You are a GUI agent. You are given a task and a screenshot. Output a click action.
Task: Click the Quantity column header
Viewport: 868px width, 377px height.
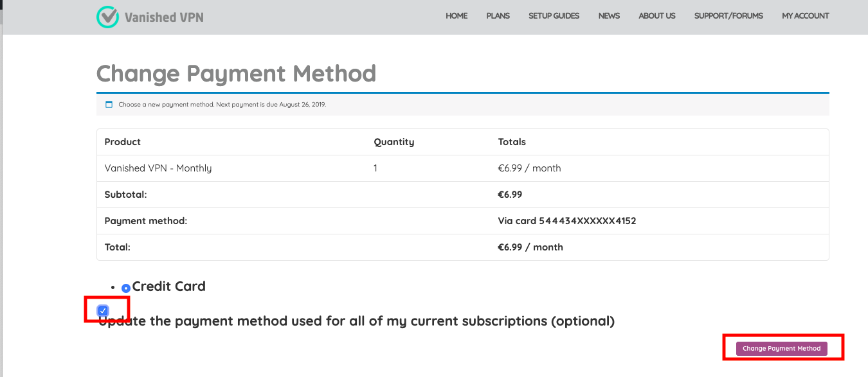coord(394,142)
